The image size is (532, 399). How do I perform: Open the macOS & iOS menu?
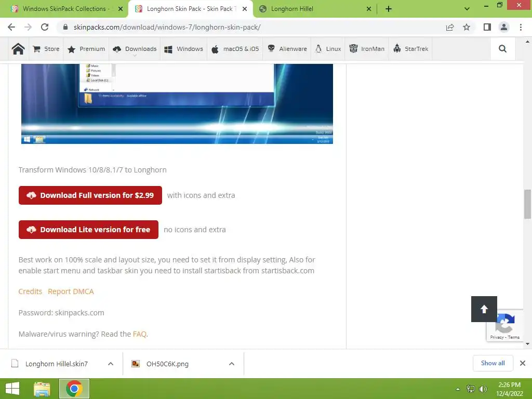235,49
